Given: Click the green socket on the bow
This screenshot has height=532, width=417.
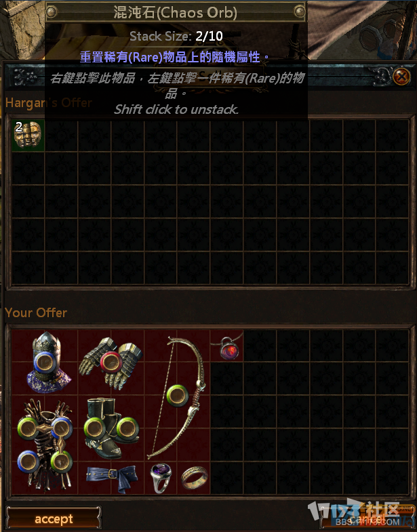Looking at the screenshot, I should tap(177, 395).
